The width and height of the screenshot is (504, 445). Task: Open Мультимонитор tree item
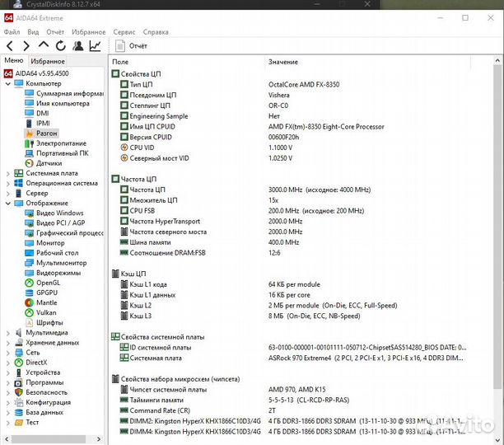(x=56, y=263)
